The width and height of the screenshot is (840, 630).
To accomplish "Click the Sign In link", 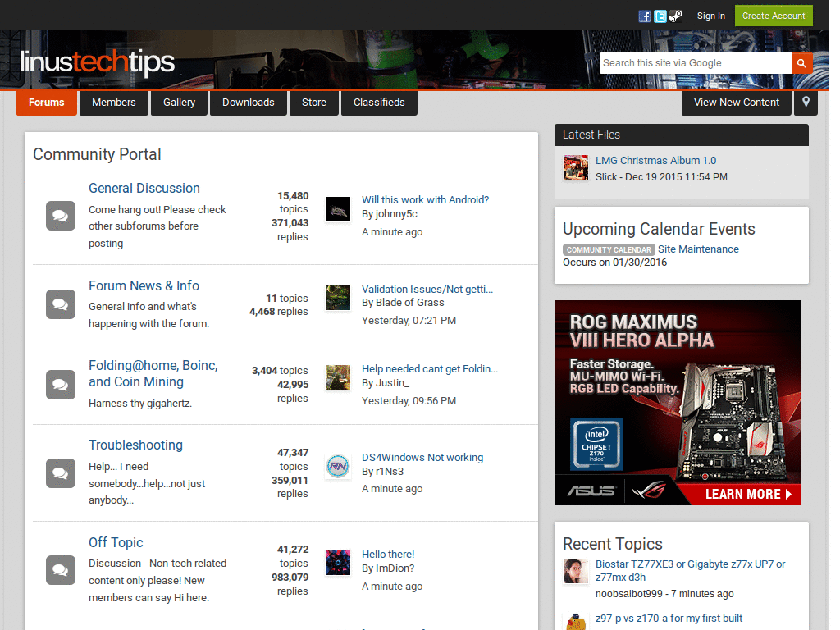I will click(711, 16).
